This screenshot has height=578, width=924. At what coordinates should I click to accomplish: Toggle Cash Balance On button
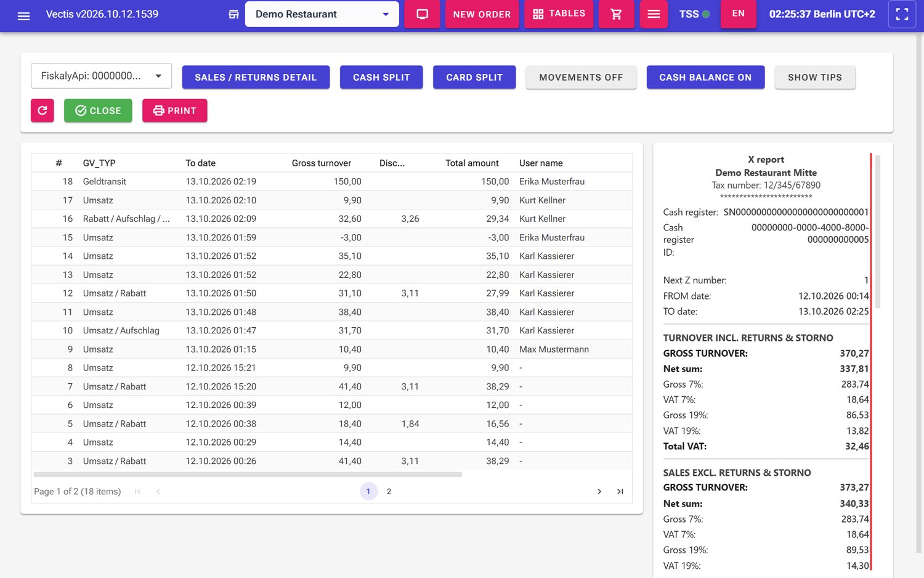click(705, 77)
